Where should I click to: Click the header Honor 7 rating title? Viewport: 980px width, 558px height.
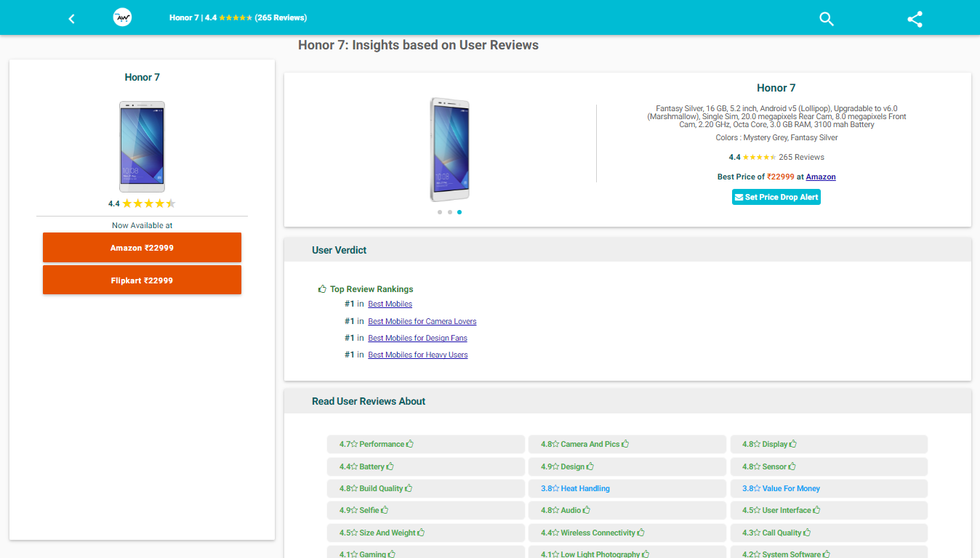click(x=238, y=17)
